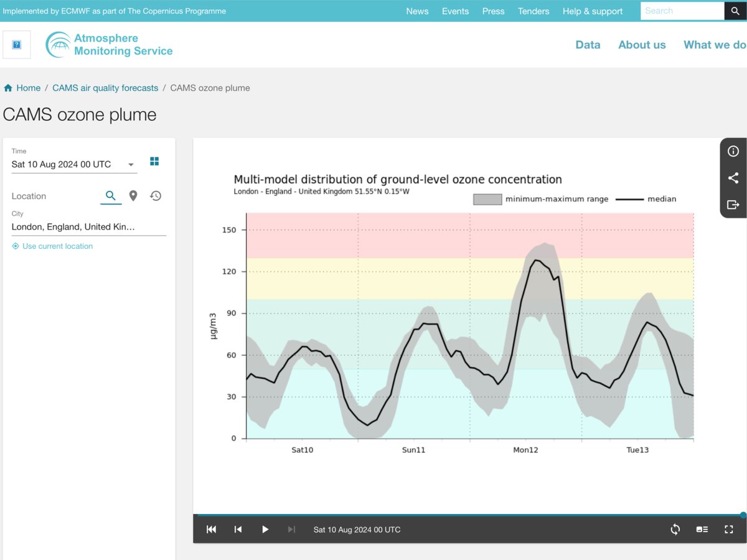
Task: Select the map pin location icon
Action: click(x=133, y=195)
